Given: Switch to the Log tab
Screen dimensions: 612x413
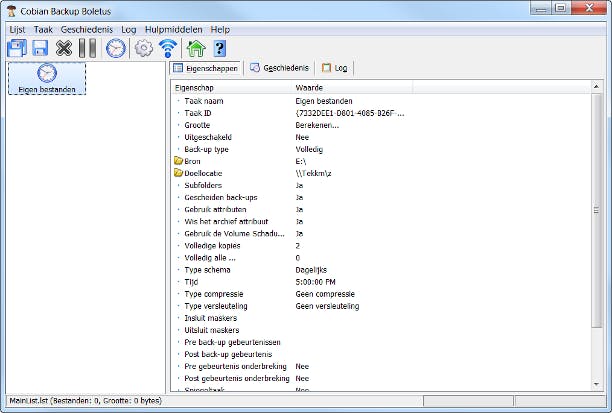Looking at the screenshot, I should pyautogui.click(x=334, y=68).
